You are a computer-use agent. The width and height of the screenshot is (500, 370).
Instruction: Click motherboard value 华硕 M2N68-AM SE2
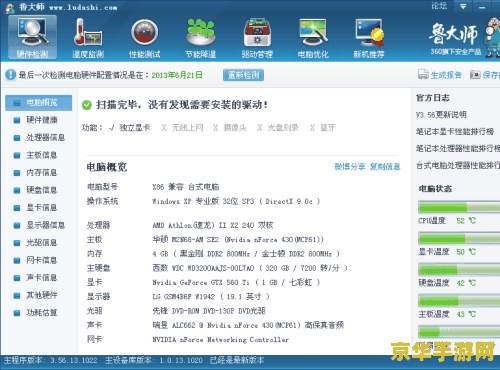click(238, 240)
